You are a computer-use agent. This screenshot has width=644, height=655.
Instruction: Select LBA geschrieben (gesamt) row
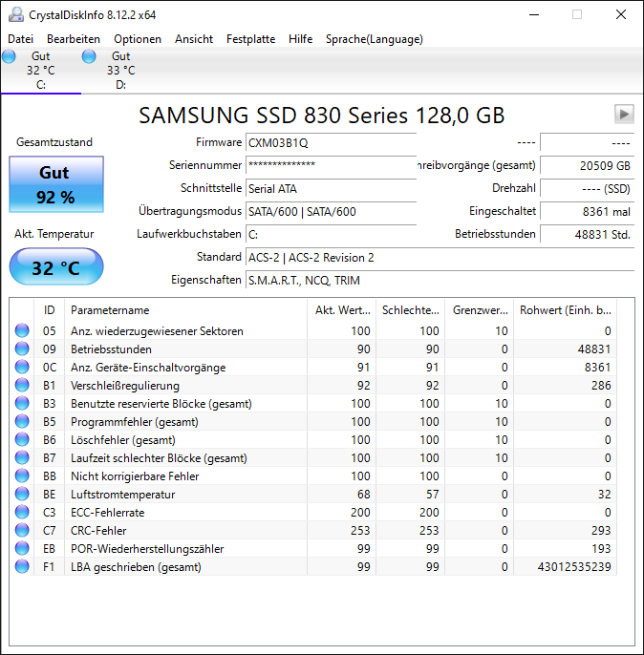[313, 567]
